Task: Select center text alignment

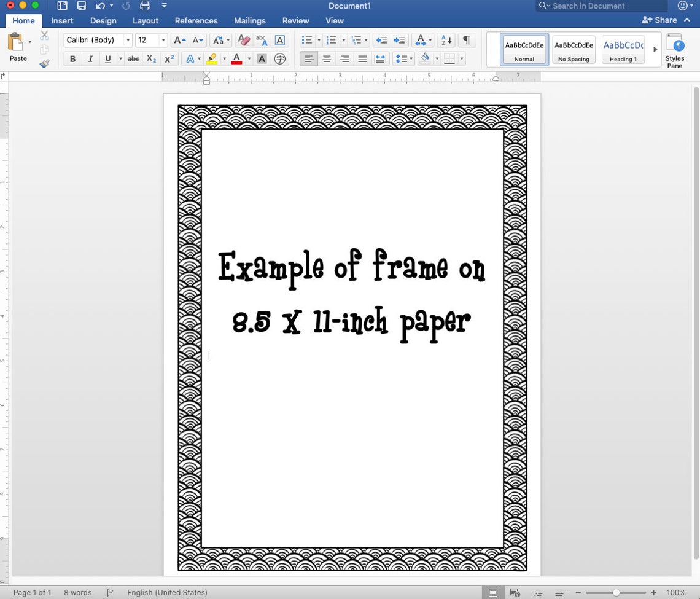Action: click(x=327, y=59)
